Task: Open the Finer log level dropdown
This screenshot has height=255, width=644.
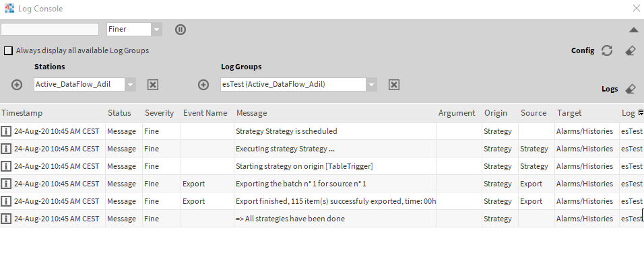Action: [x=156, y=30]
